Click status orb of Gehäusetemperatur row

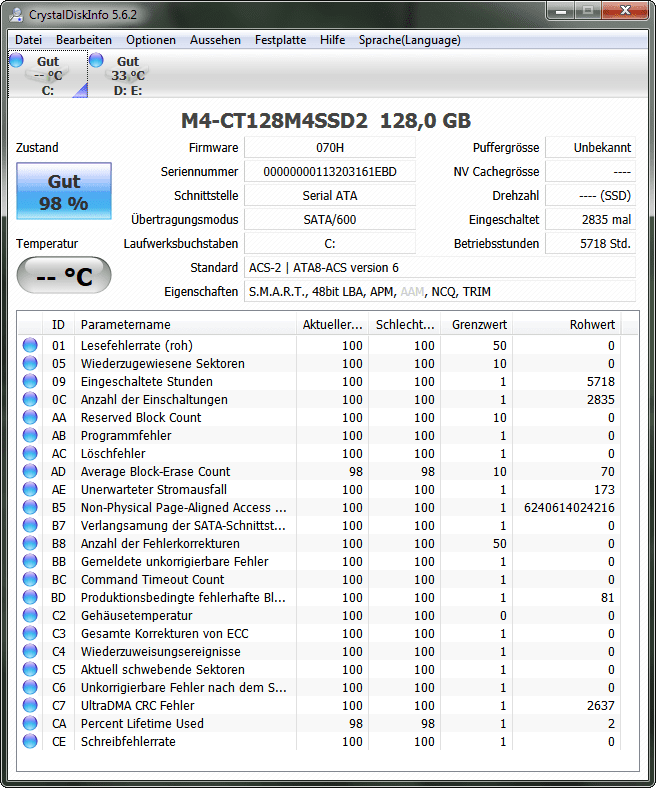tap(30, 616)
